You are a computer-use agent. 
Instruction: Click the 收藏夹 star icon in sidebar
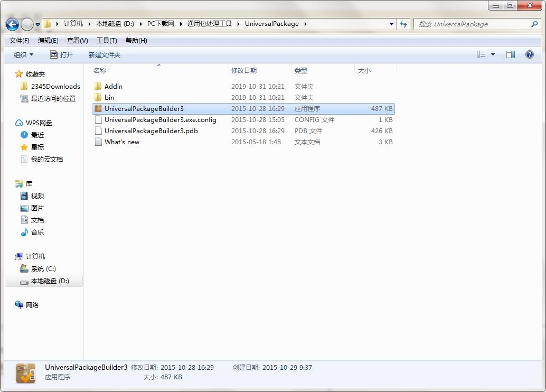click(x=19, y=74)
